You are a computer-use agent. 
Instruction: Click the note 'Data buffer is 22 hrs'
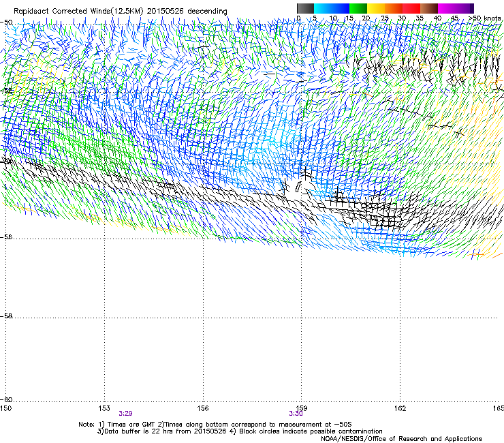[138, 431]
